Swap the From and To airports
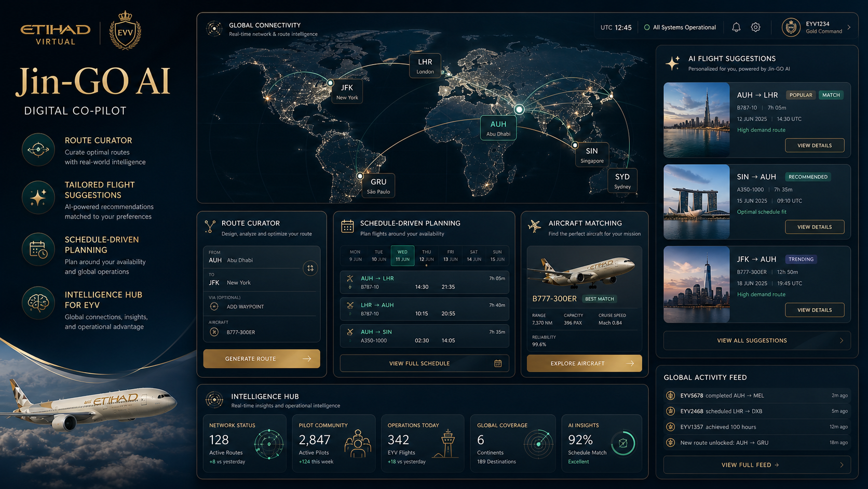 310,268
